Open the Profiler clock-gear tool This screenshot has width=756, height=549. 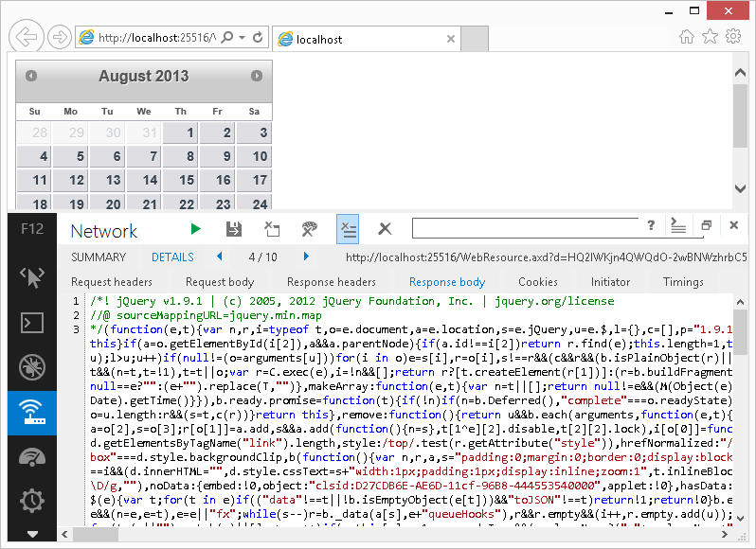32,501
